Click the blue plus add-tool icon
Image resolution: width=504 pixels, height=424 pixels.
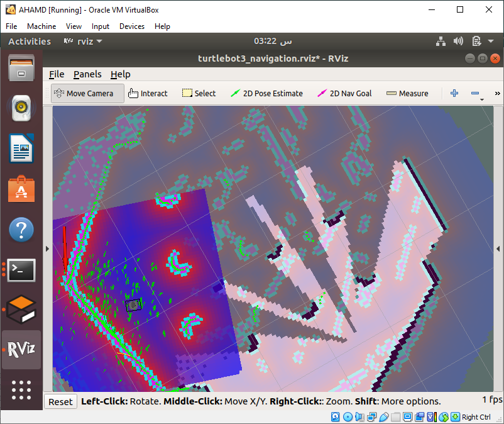click(454, 93)
